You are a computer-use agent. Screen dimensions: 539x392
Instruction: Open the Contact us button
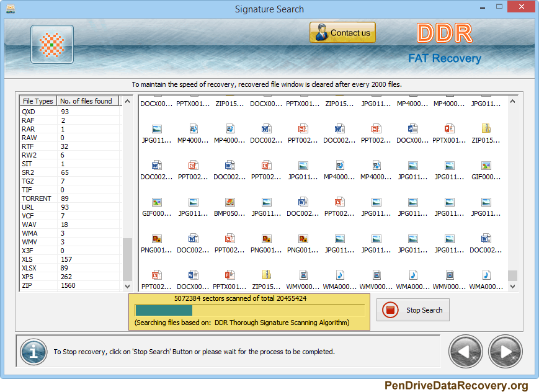[x=342, y=32]
